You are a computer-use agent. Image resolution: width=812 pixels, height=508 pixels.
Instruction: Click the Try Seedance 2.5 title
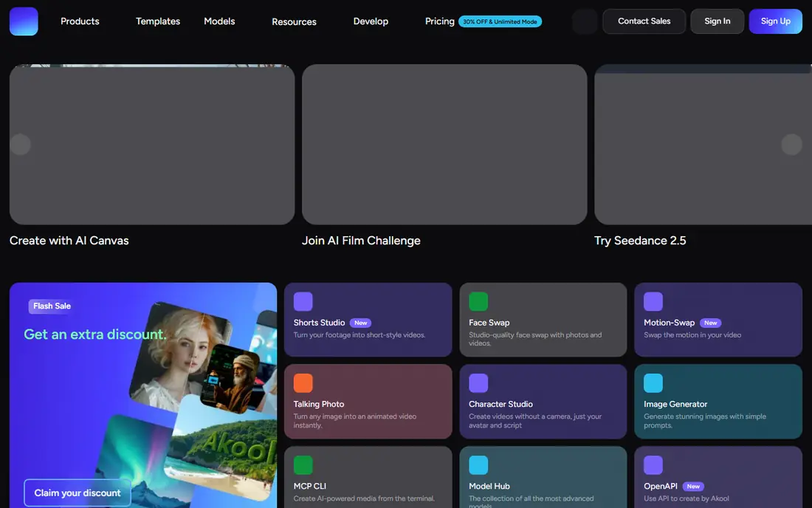click(x=640, y=241)
